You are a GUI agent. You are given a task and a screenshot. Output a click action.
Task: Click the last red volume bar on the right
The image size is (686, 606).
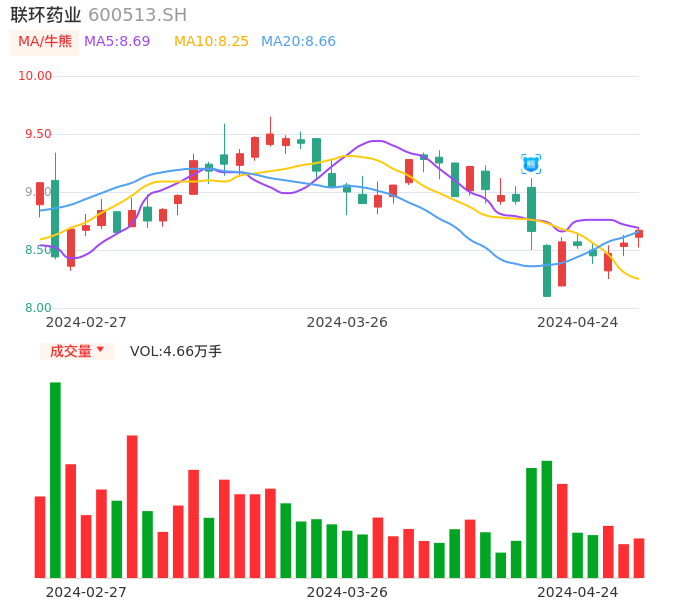639,558
